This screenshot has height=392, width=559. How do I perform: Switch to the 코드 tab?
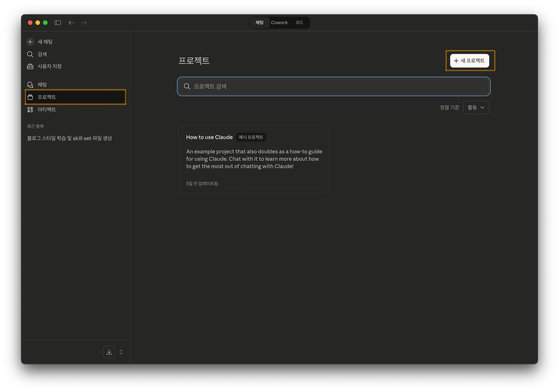[x=299, y=23]
